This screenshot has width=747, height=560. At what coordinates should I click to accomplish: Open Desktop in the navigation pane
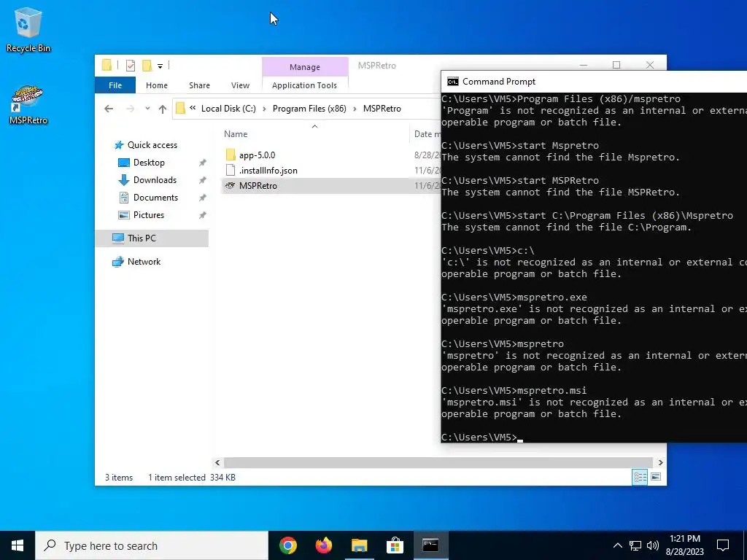coord(149,163)
